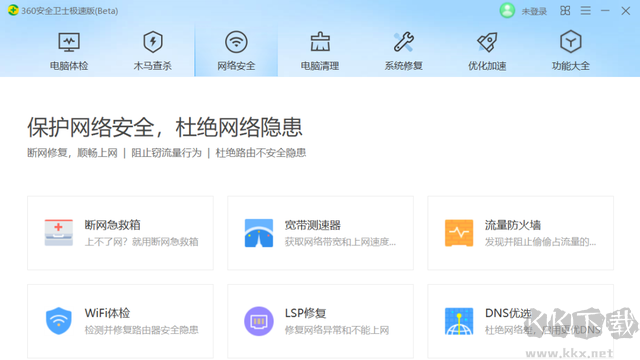Click the 流量防火墙 orange wall icon
The height and width of the screenshot is (360, 640).
(x=459, y=233)
